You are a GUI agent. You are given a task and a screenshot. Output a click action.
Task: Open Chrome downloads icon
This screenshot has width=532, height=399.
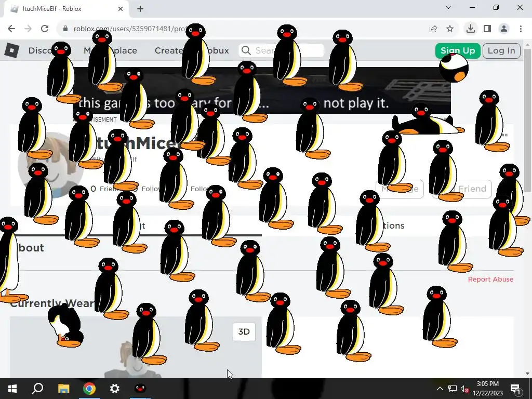[471, 29]
